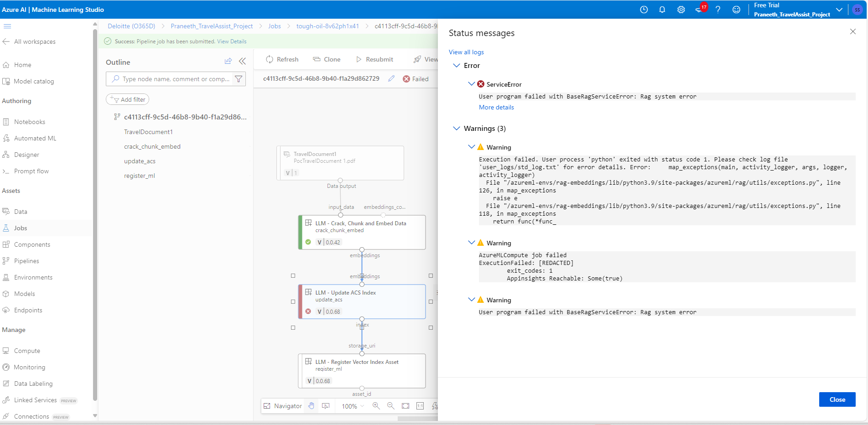Click the View all logs link
The width and height of the screenshot is (868, 425).
[466, 52]
